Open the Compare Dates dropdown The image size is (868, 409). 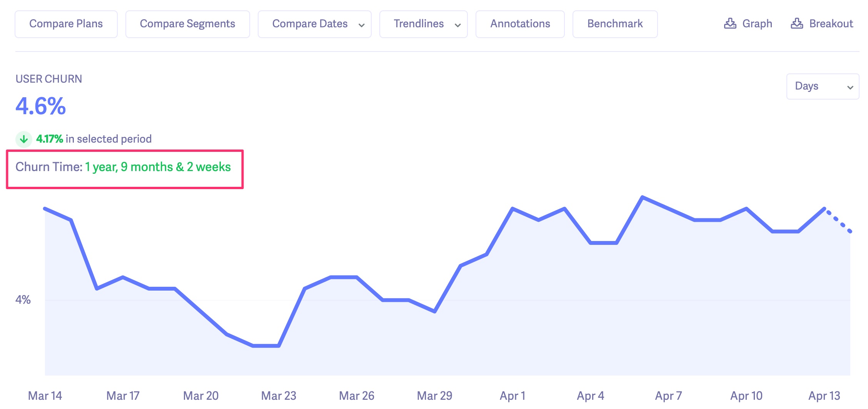[314, 24]
